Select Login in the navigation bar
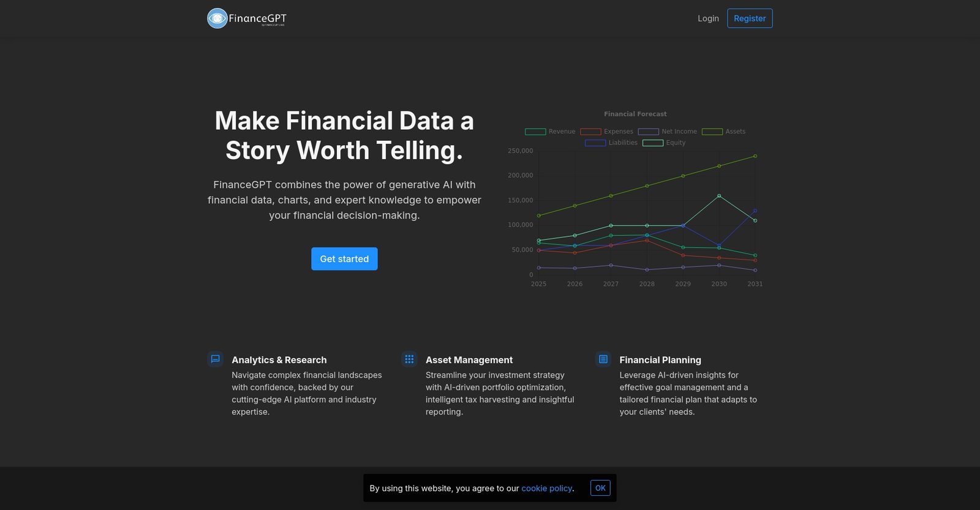Viewport: 980px width, 510px height. pos(708,18)
